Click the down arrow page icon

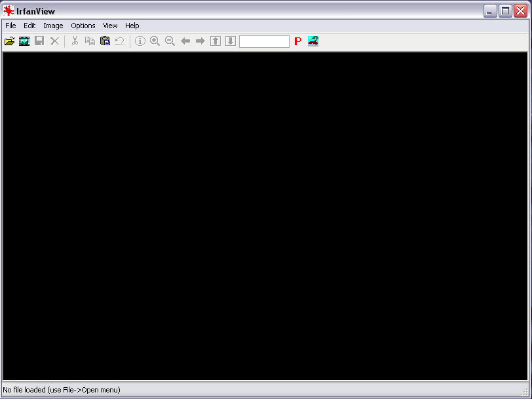coord(231,41)
